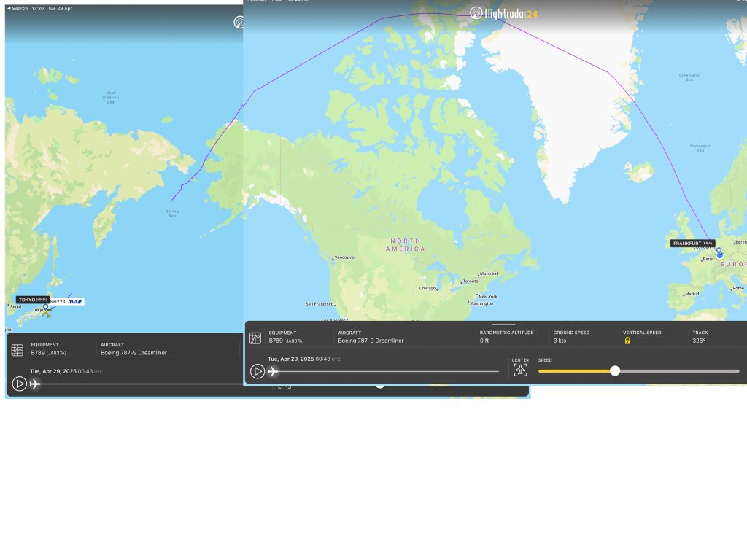Tap the Back to Search link
This screenshot has width=747, height=560.
click(x=18, y=9)
